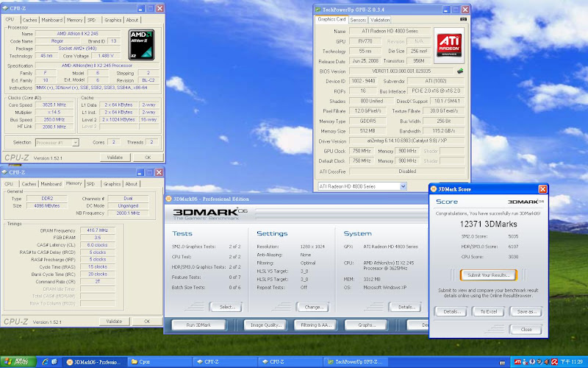Screen dimensions: 588x368
Task: Click the 3DMark06 Professional Edition title bar icon
Action: coord(168,199)
